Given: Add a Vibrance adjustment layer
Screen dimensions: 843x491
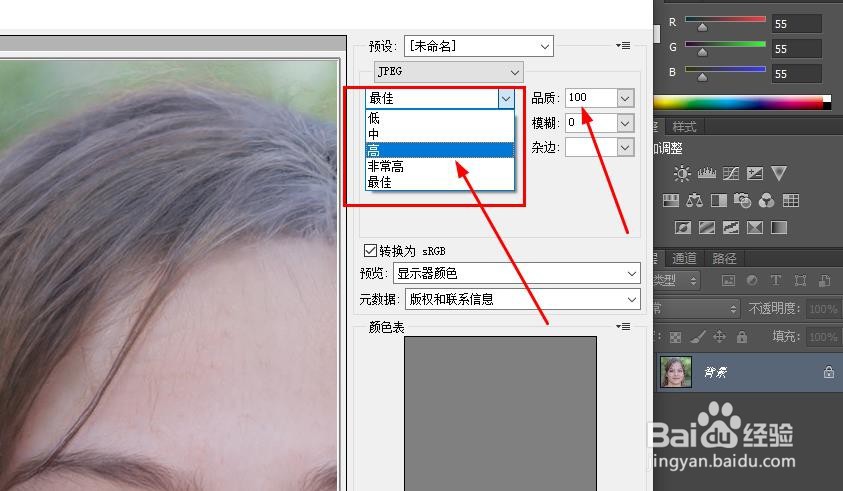Looking at the screenshot, I should click(x=778, y=173).
